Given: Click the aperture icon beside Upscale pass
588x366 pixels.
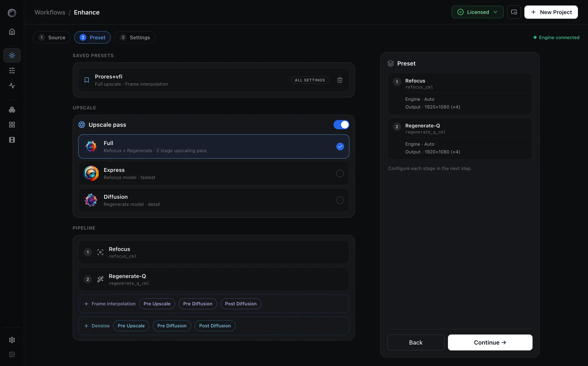Looking at the screenshot, I should pos(82,125).
